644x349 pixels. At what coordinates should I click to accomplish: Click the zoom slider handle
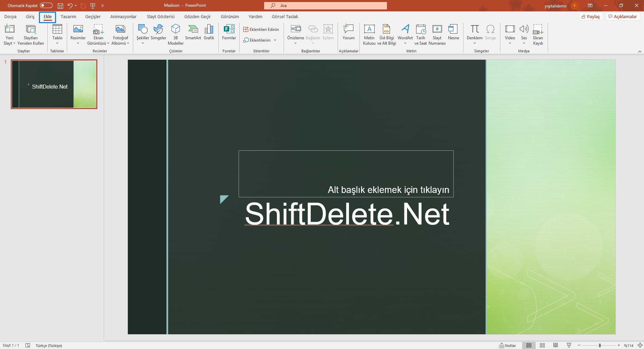tap(600, 345)
